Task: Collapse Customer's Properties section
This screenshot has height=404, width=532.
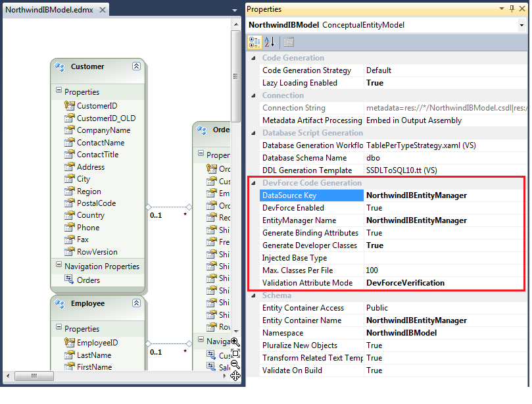Action: [x=59, y=90]
